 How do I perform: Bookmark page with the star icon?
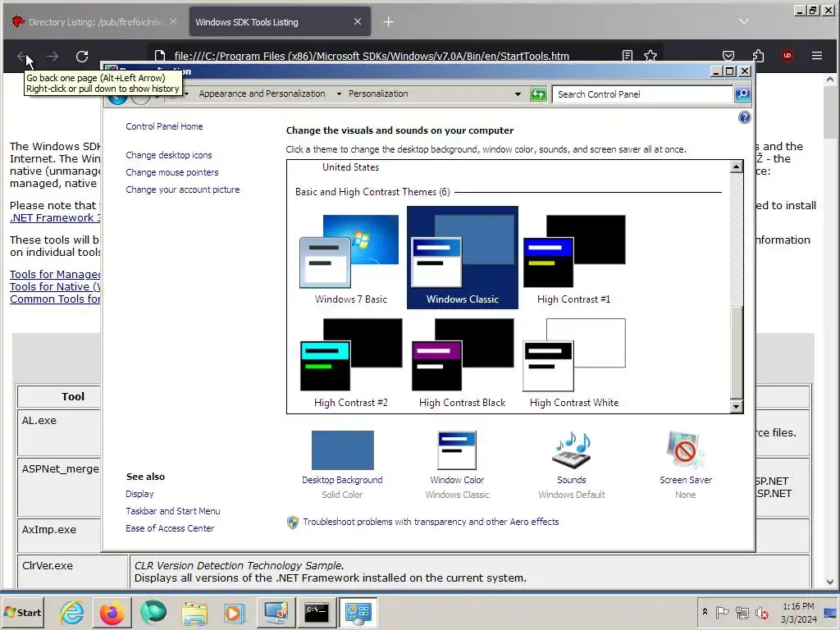click(651, 56)
